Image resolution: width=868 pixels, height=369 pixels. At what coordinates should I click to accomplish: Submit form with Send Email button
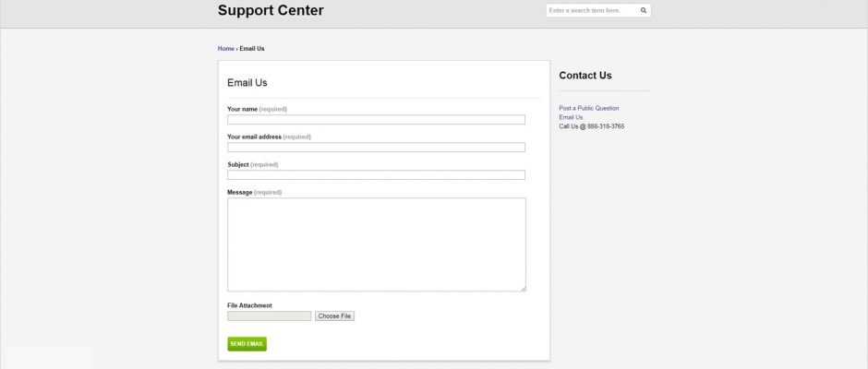pos(247,344)
